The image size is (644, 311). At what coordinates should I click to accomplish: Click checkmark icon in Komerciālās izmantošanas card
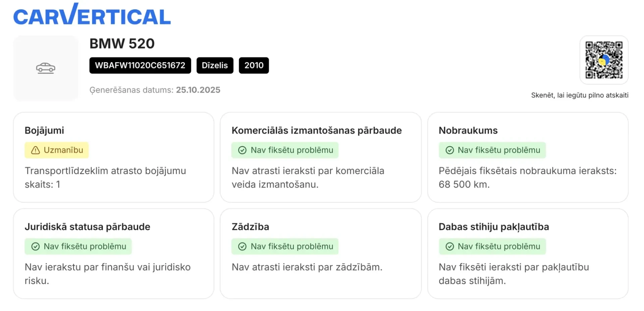click(242, 150)
